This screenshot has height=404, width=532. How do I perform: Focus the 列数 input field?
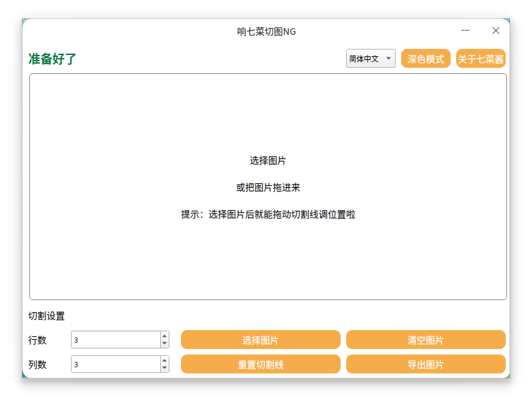(116, 364)
